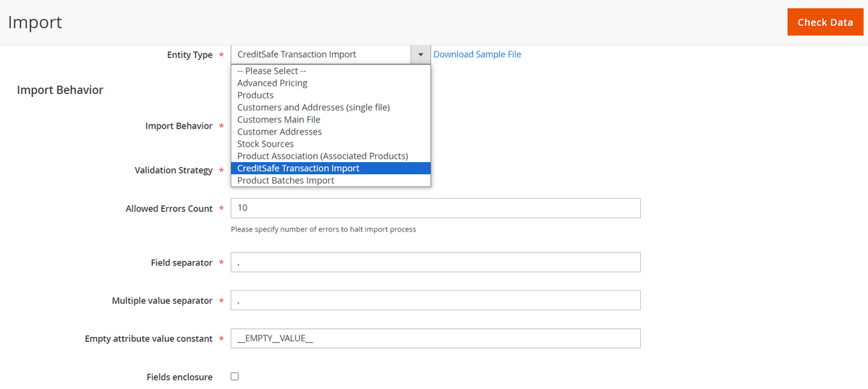Select CreditSafe Transaction Import option
Viewport: 868px width, 389px height.
pos(298,168)
